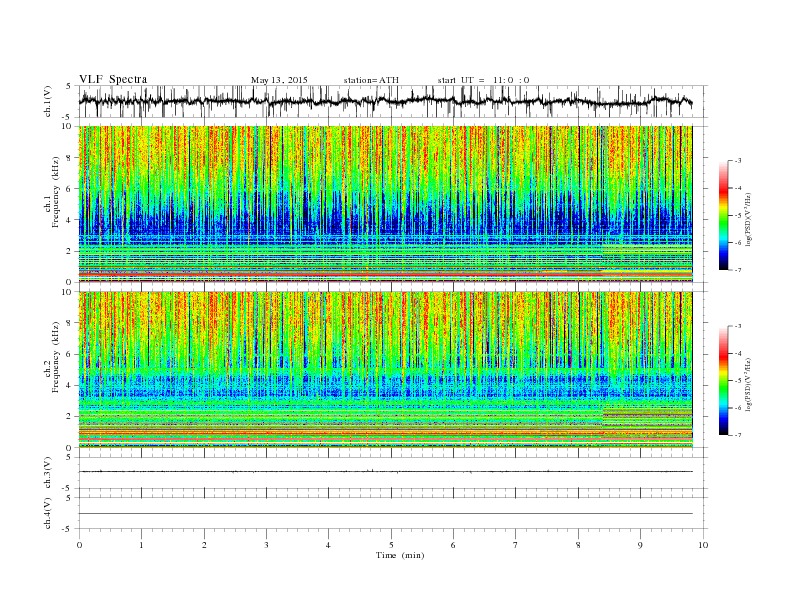This screenshot has width=792, height=612.
Task: Click the ch.2 spectrogram color bar
Action: tap(723, 381)
